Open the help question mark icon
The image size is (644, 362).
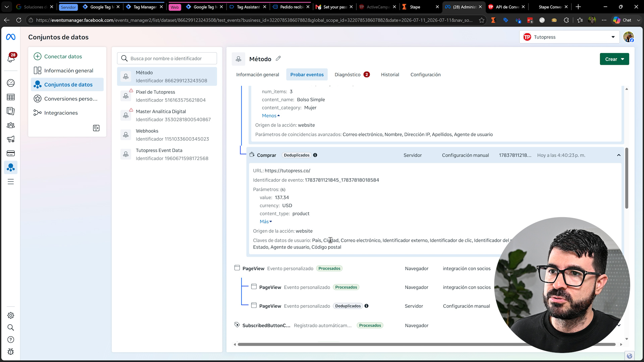[11, 340]
